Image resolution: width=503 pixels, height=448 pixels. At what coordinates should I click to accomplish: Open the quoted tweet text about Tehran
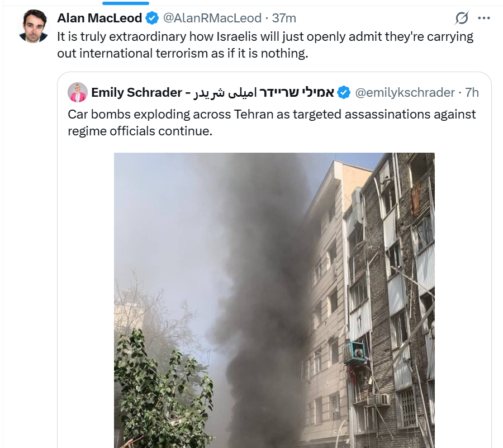point(272,122)
